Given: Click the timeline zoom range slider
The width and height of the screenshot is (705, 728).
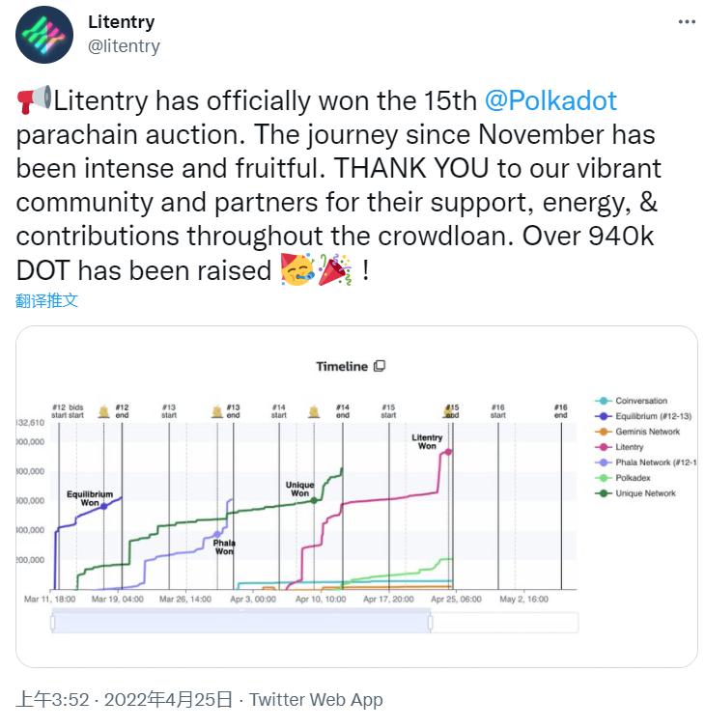Looking at the screenshot, I should pos(241,623).
